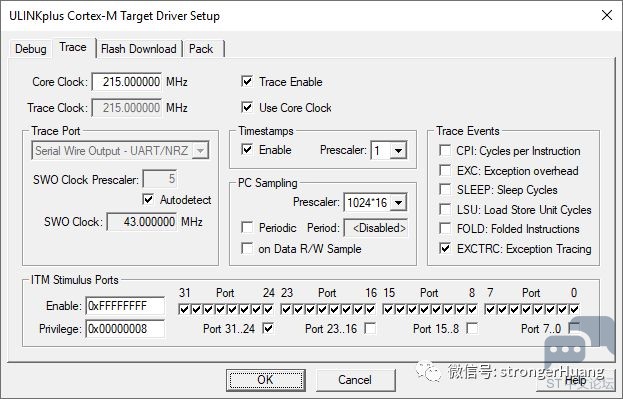
Task: Click the Help button
Action: (x=575, y=380)
